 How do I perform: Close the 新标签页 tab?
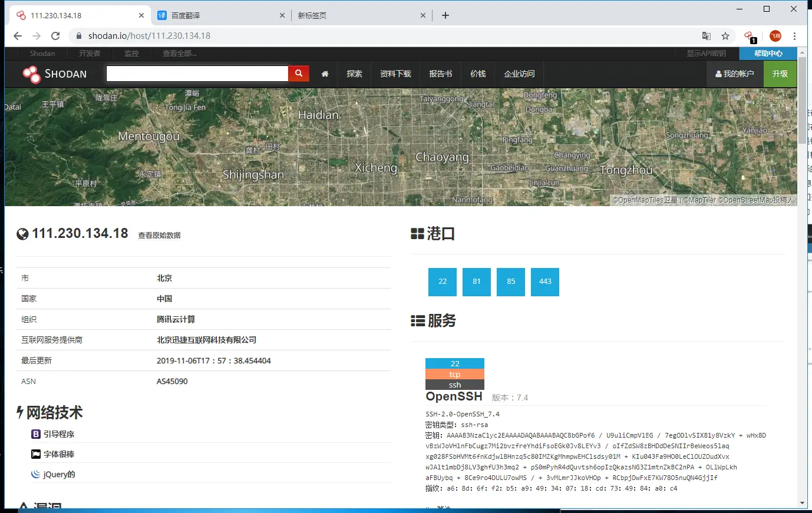[423, 15]
